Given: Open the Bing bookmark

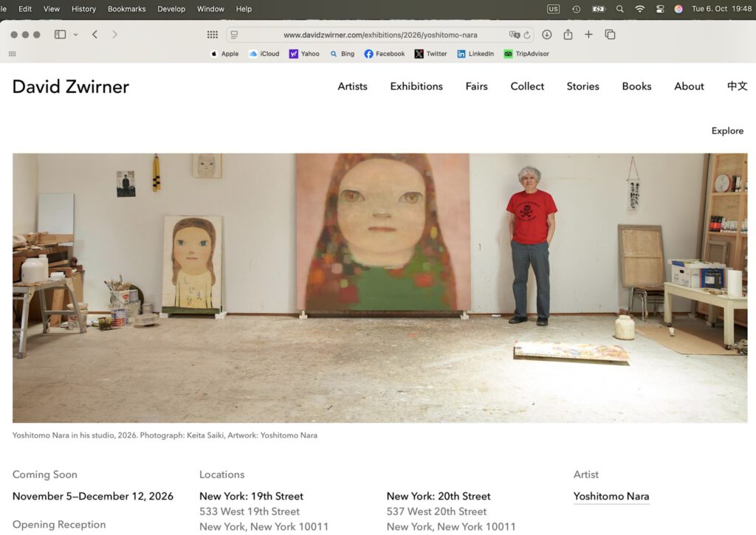Looking at the screenshot, I should coord(343,54).
